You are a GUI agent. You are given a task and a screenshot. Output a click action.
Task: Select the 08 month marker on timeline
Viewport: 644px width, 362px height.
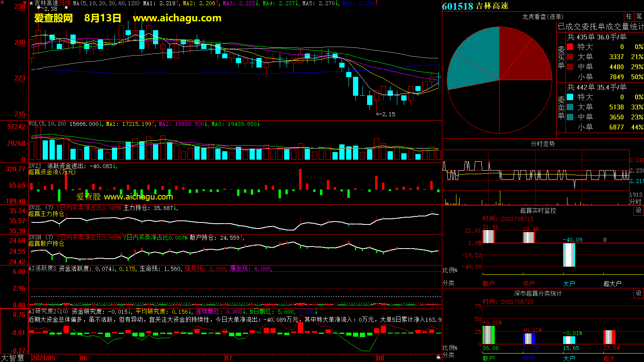pos(380,358)
